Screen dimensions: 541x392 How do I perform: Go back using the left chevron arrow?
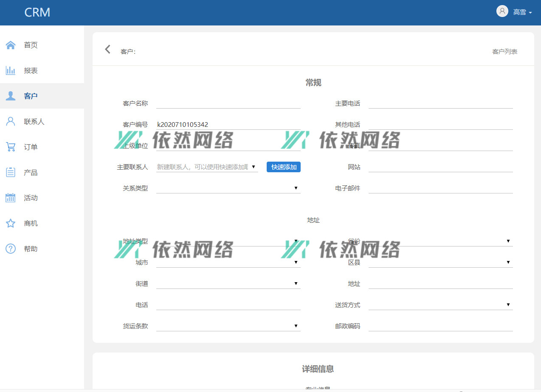(108, 49)
